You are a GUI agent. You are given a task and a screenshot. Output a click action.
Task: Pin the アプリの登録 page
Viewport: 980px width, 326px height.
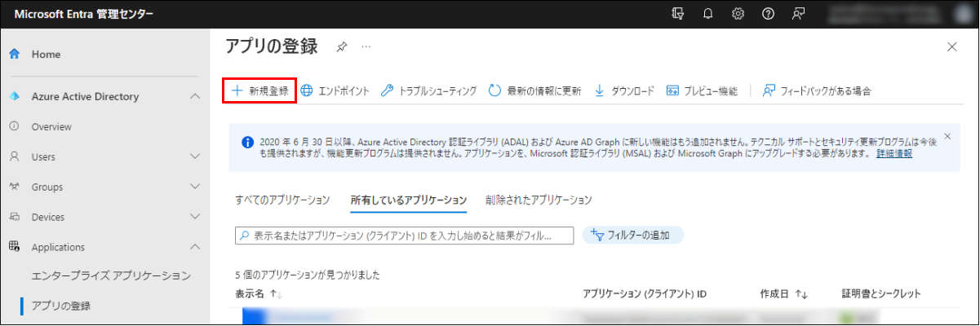(341, 47)
